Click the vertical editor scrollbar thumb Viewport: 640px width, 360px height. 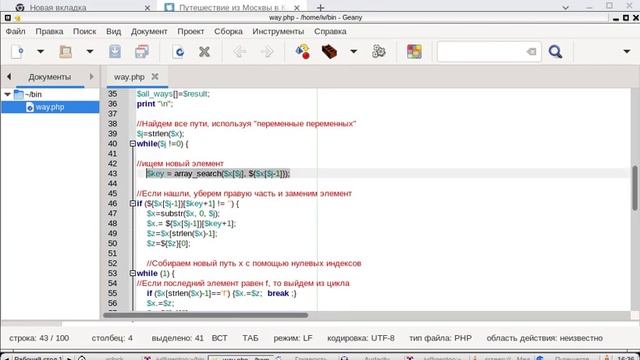(x=635, y=188)
